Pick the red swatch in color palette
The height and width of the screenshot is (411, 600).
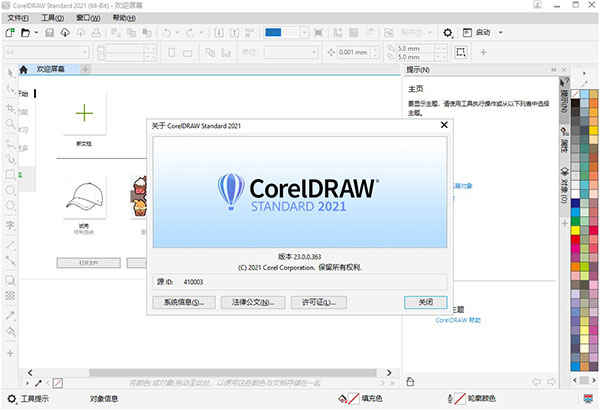(575, 239)
